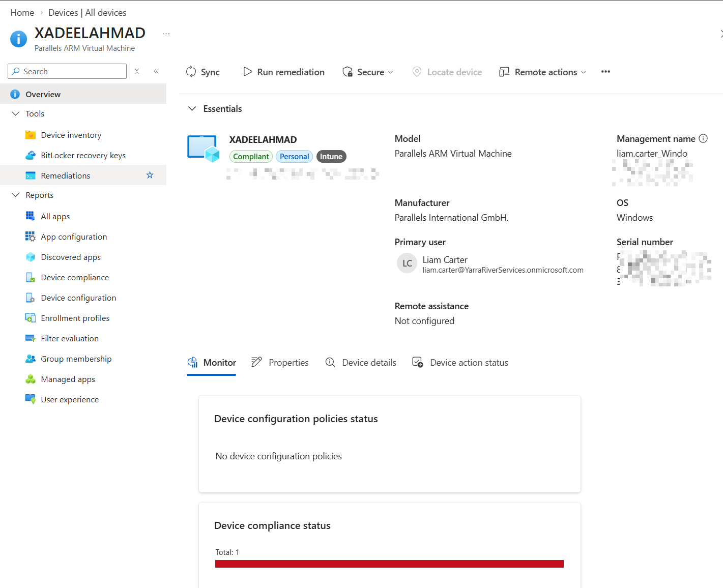Click the 'Windows' OS value

(x=634, y=218)
